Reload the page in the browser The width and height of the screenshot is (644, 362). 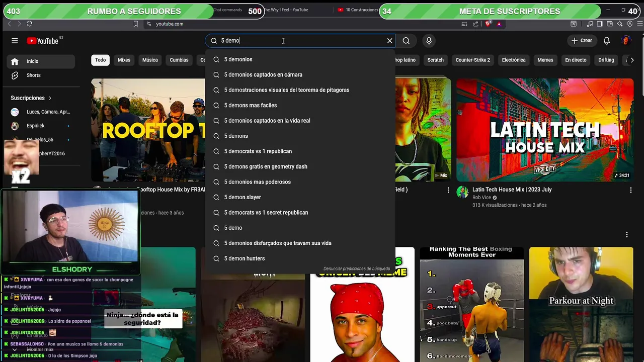coord(30,24)
